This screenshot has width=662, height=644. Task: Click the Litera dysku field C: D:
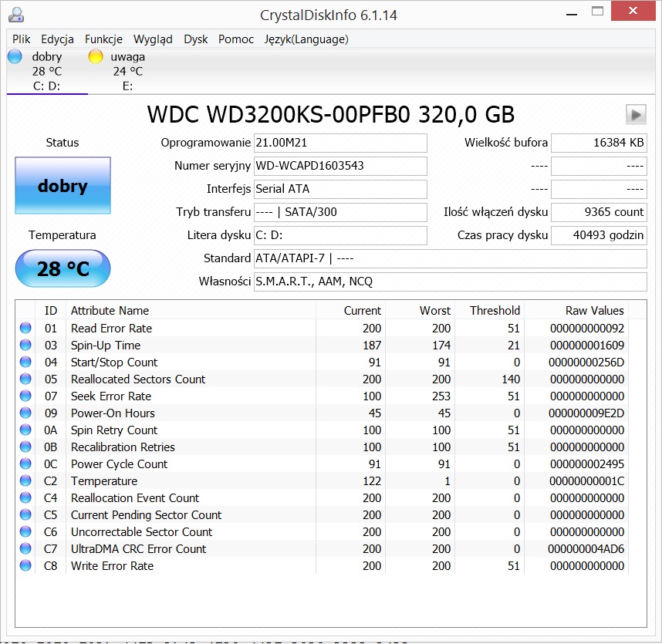pyautogui.click(x=340, y=235)
